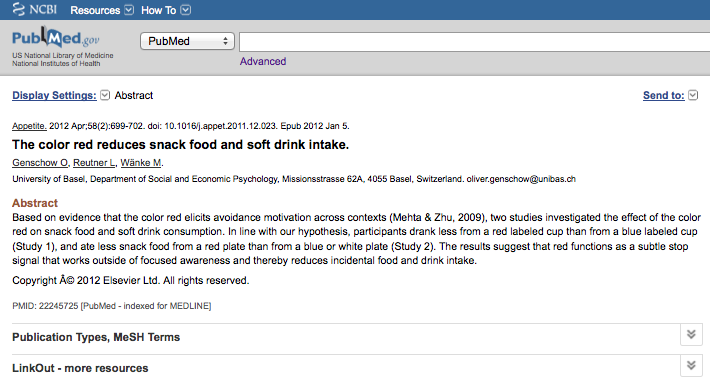The height and width of the screenshot is (384, 710).
Task: Click the Resources dropdown arrow icon
Action: pos(129,10)
